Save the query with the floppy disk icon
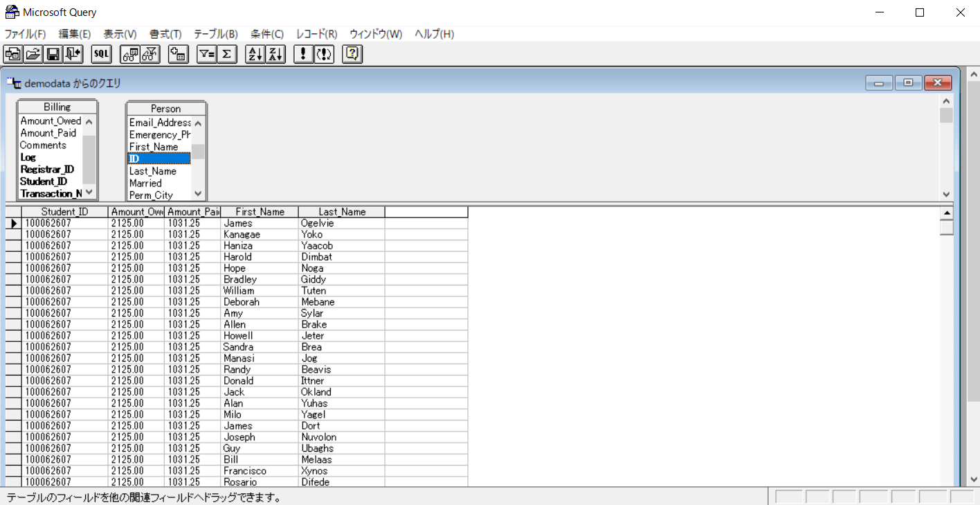Viewport: 980px width, 505px height. click(53, 54)
